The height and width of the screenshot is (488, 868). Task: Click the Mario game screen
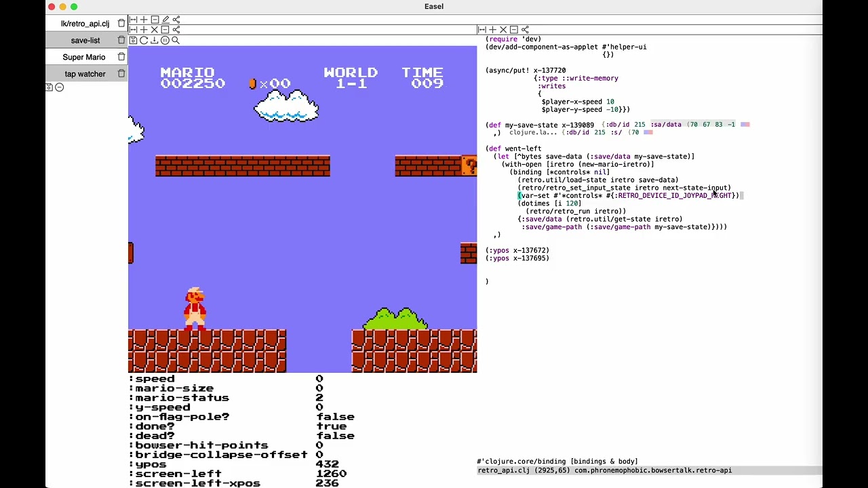pos(302,209)
